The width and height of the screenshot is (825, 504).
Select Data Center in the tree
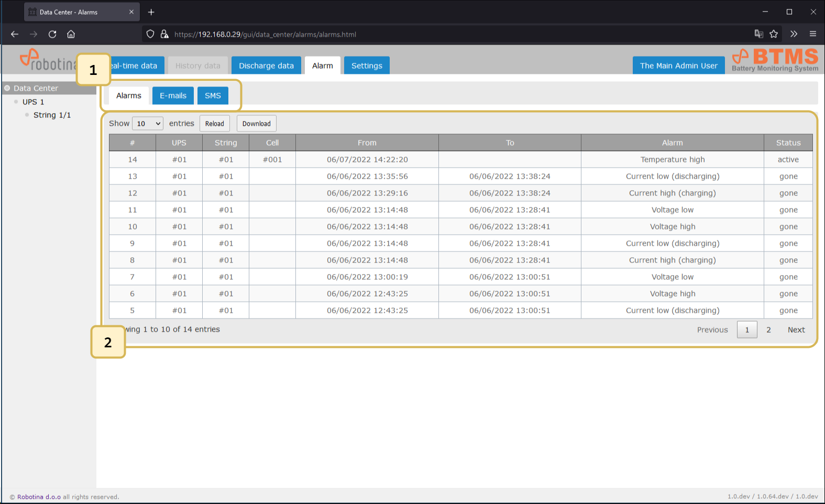36,88
